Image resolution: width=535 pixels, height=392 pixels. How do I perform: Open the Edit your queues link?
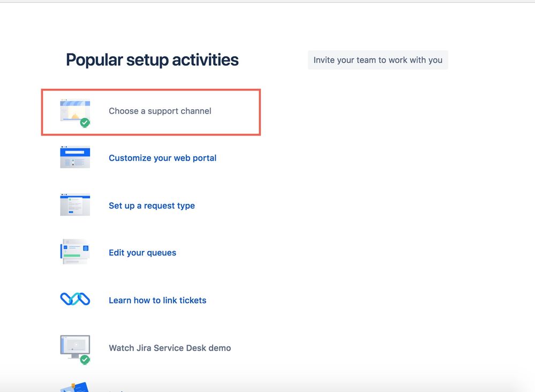142,253
